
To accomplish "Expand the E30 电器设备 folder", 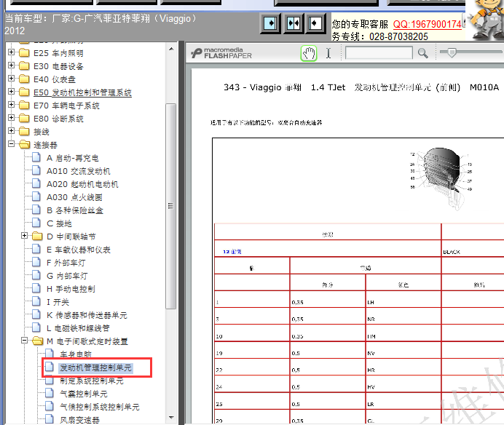I will pos(11,65).
